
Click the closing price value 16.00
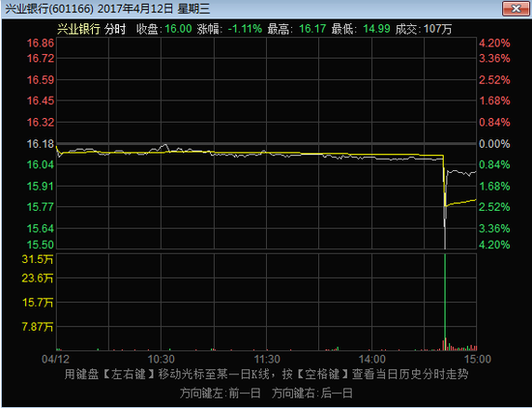tap(178, 29)
